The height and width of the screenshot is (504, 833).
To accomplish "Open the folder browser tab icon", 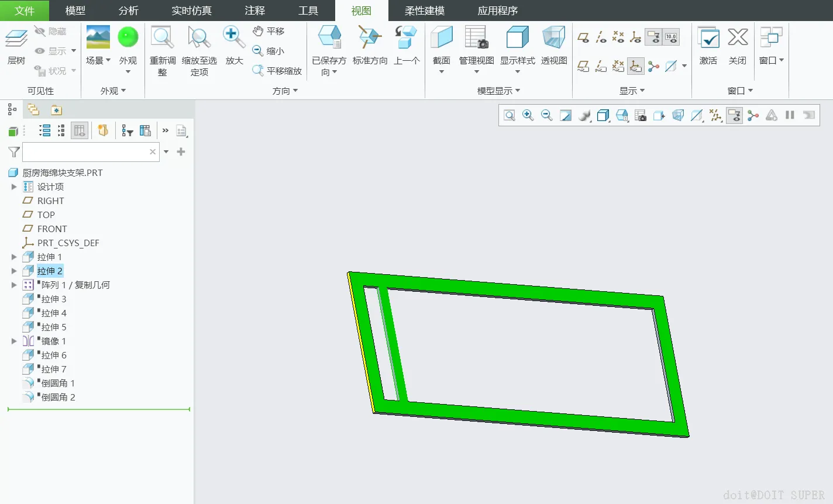I will click(33, 109).
